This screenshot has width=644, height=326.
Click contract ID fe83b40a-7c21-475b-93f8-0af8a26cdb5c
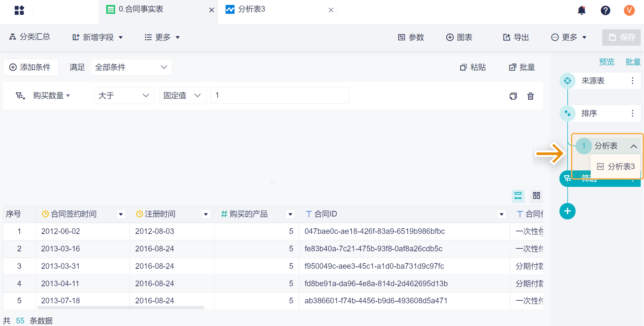[x=373, y=249]
